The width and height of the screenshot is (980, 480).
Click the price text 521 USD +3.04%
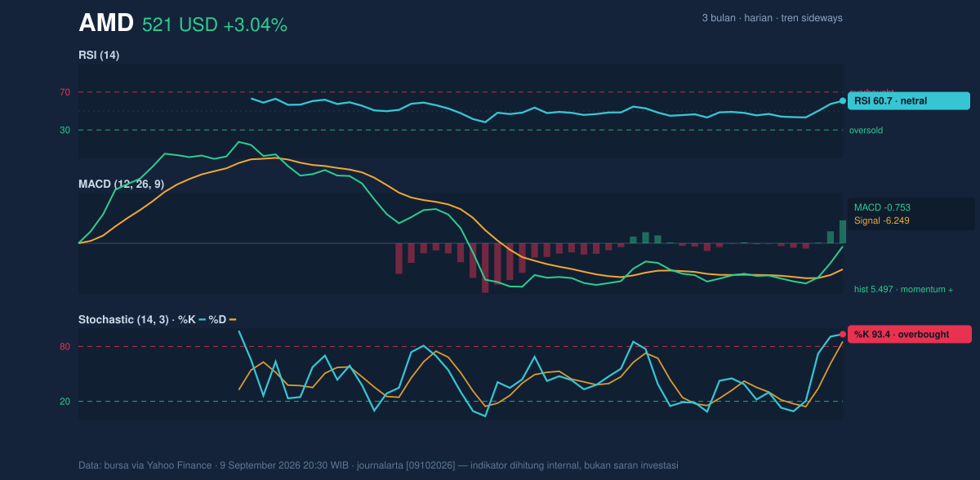[x=215, y=24]
